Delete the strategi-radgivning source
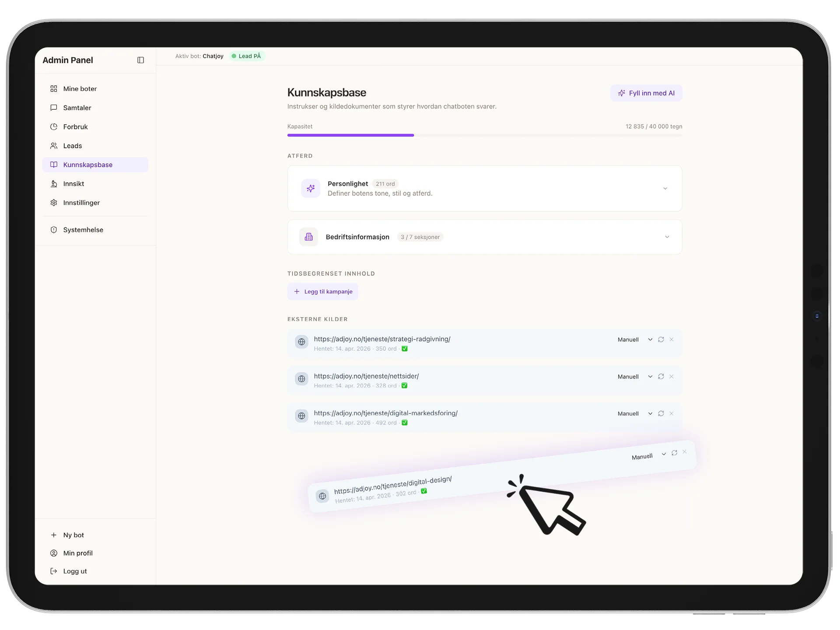Viewport: 840px width, 630px height. click(x=672, y=339)
